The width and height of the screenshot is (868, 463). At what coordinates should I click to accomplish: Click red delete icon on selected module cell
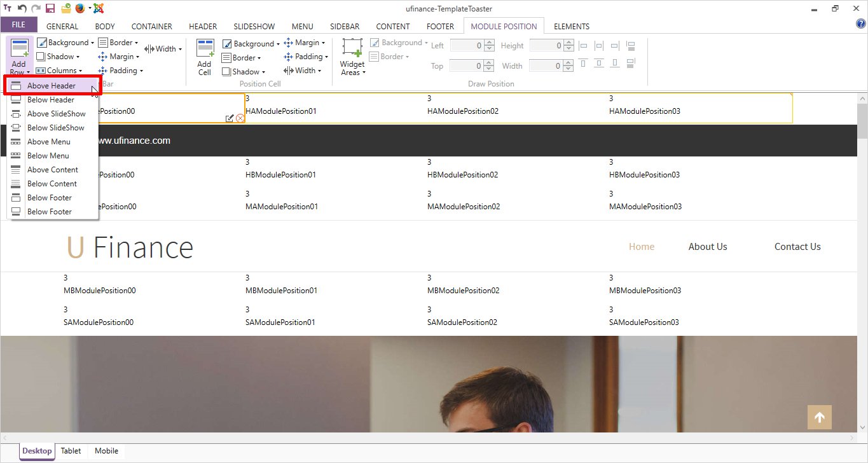coord(240,118)
